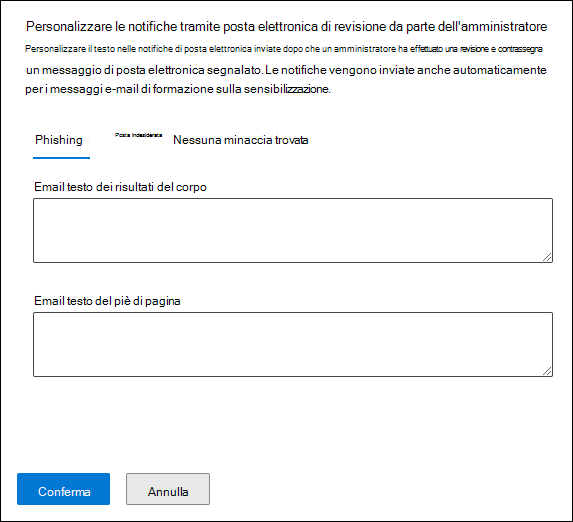
Task: Click text line starting 'per i messaggi e-mail'
Action: tap(178, 89)
